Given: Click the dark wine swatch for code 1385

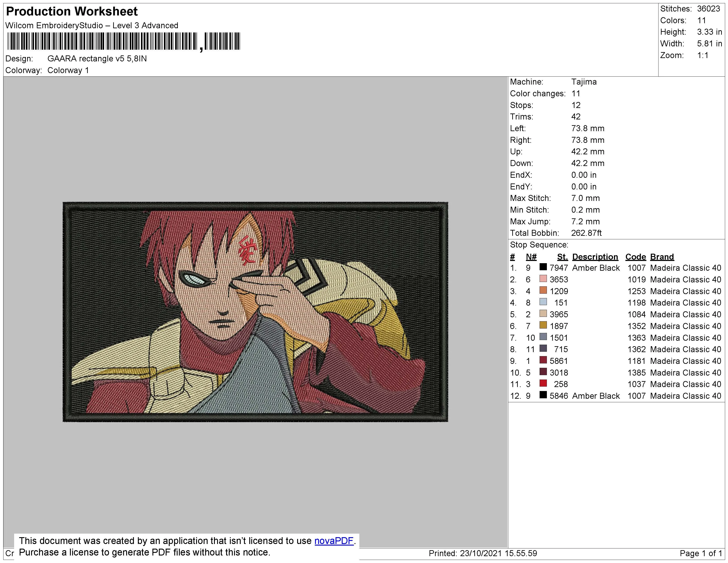Looking at the screenshot, I should [543, 372].
